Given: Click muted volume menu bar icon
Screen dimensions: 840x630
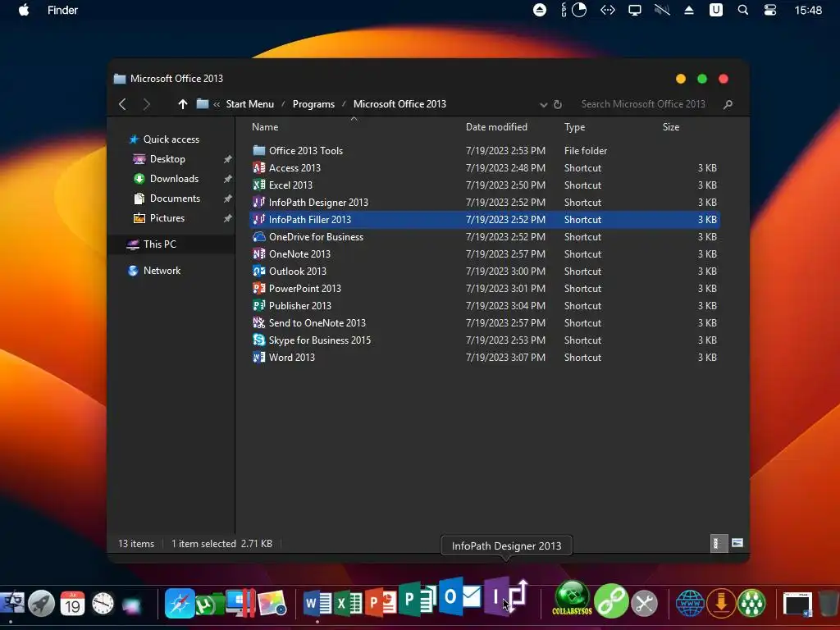Looking at the screenshot, I should (x=662, y=10).
